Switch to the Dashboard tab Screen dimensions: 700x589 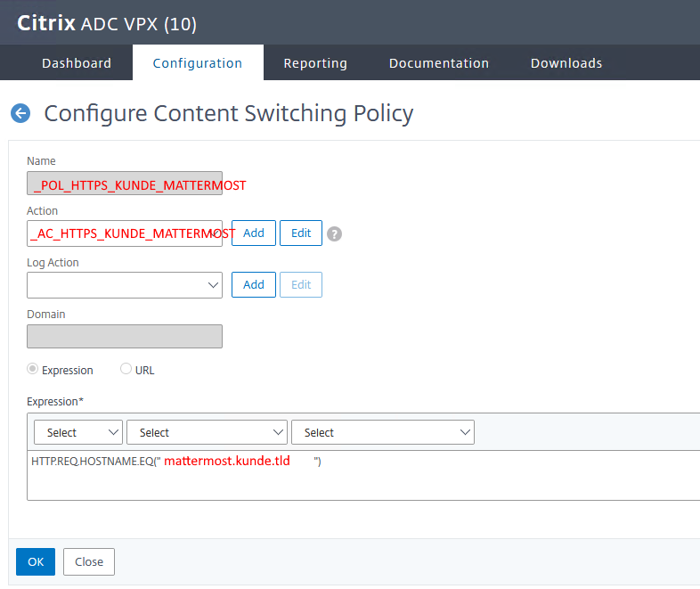[77, 63]
